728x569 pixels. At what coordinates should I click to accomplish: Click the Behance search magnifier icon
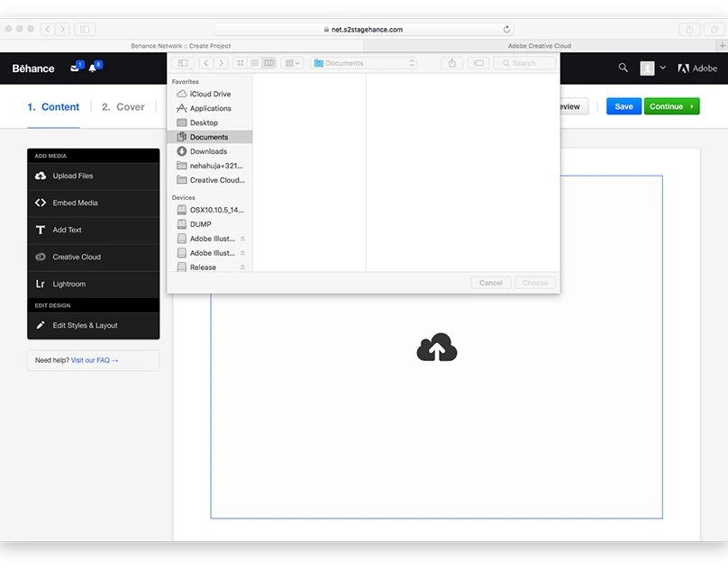[x=623, y=68]
